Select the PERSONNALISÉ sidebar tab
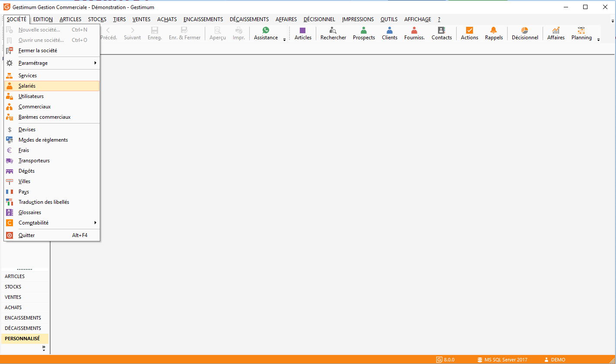 pos(25,339)
